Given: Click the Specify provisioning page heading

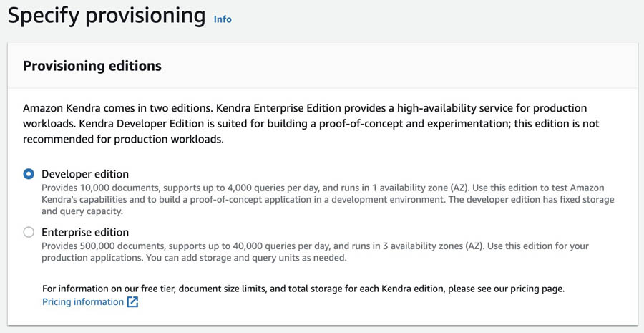Looking at the screenshot, I should (x=107, y=15).
